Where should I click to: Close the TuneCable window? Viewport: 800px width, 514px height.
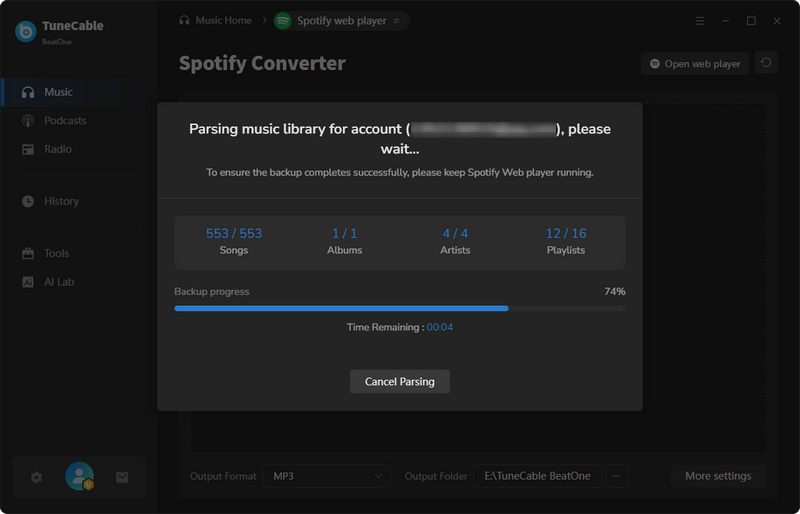tap(777, 21)
